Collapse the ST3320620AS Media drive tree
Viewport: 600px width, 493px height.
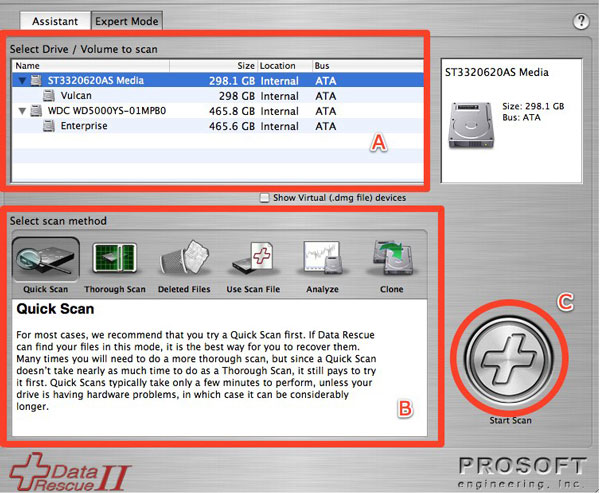(23, 81)
